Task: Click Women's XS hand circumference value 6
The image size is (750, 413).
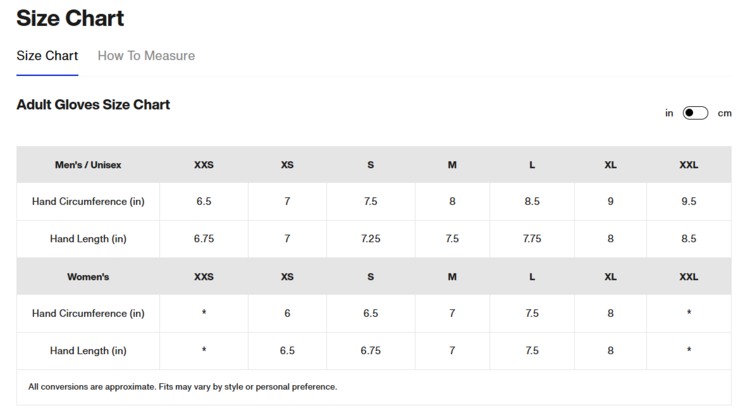Action: coord(287,313)
